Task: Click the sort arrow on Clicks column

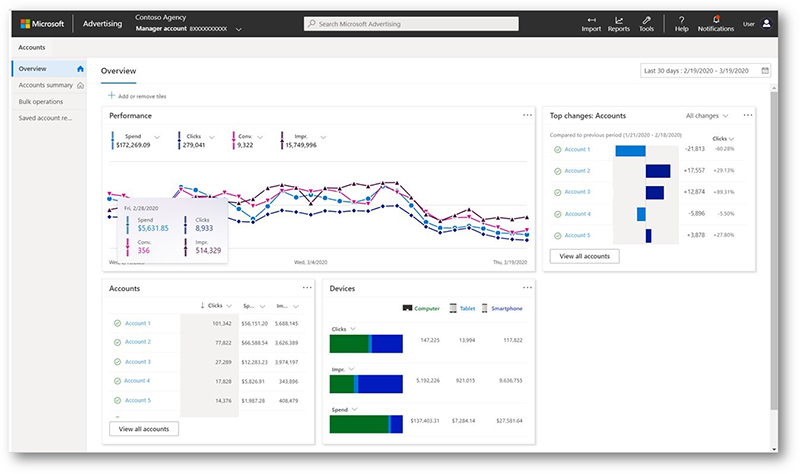Action: click(203, 305)
